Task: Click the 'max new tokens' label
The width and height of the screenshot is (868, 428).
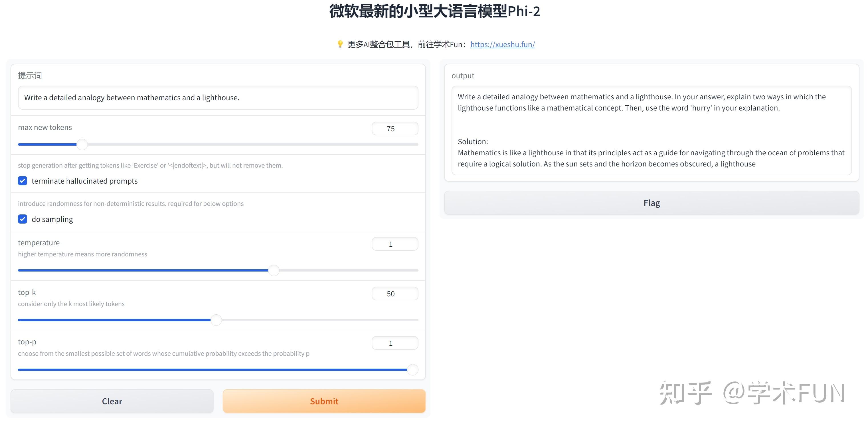Action: pyautogui.click(x=45, y=127)
